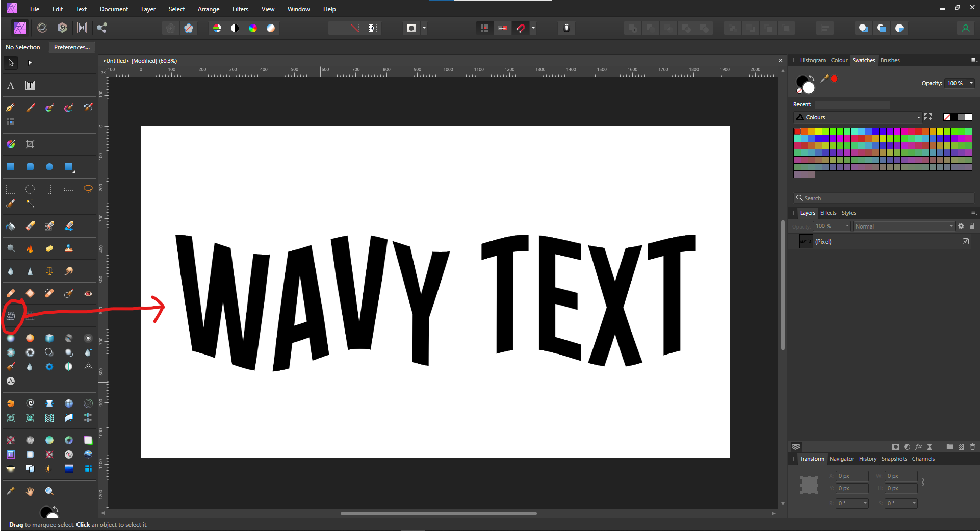Open the Normal blend mode dropdown

coord(904,226)
